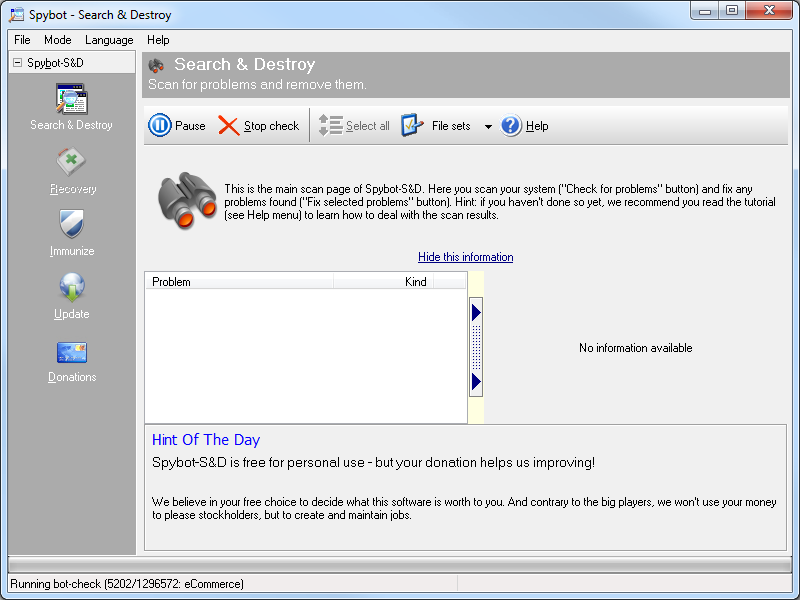Open the Recovery sidebar icon
The height and width of the screenshot is (600, 800).
coord(71,162)
